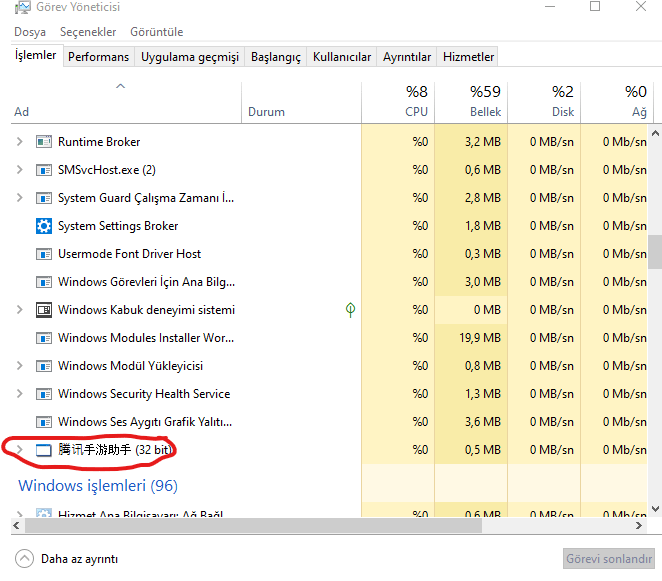
Task: Expand the Windows Modül Yükleyicisi row
Action: (19, 366)
